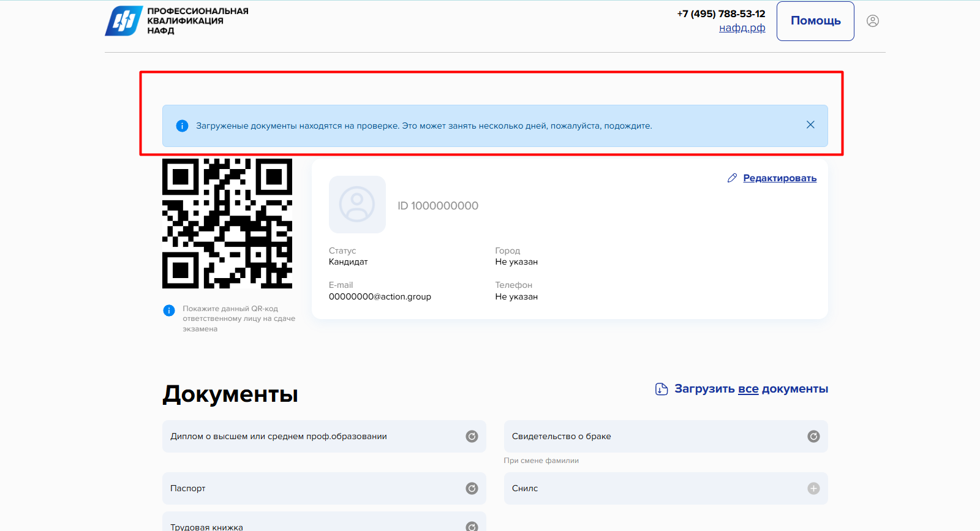Re-upload icon for Свидетельство о браке
Viewport: 980px width, 531px height.
point(813,437)
